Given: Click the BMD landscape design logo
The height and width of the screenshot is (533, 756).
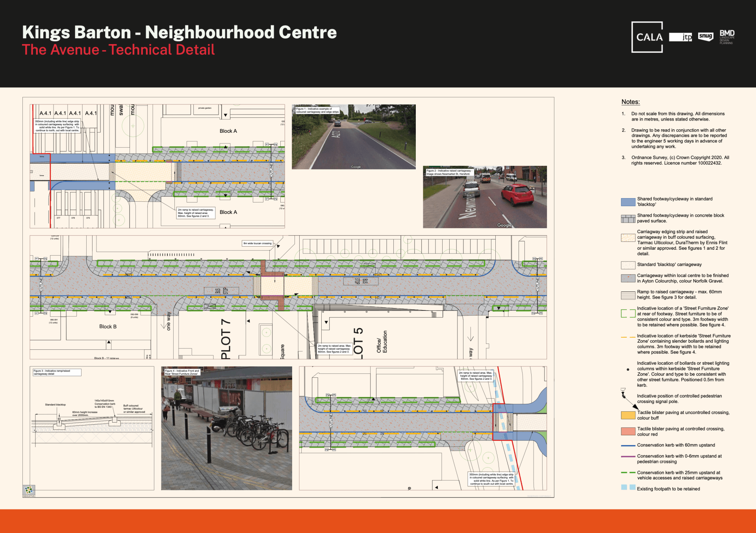Looking at the screenshot, I should [x=727, y=37].
